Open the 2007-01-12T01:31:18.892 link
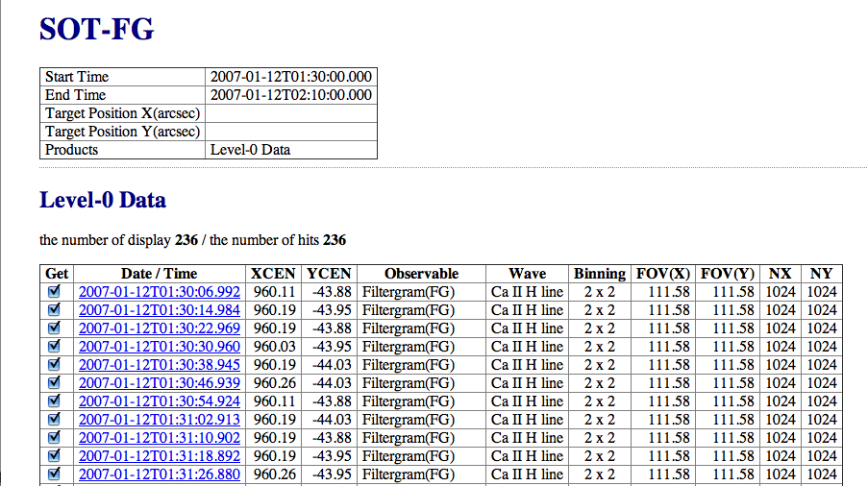This screenshot has width=868, height=486. (159, 456)
